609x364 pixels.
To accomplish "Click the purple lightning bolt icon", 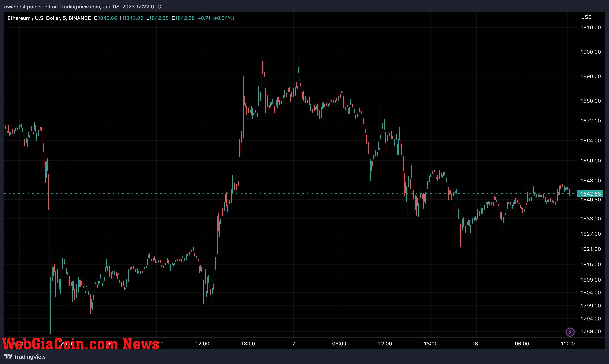I will 570,332.
